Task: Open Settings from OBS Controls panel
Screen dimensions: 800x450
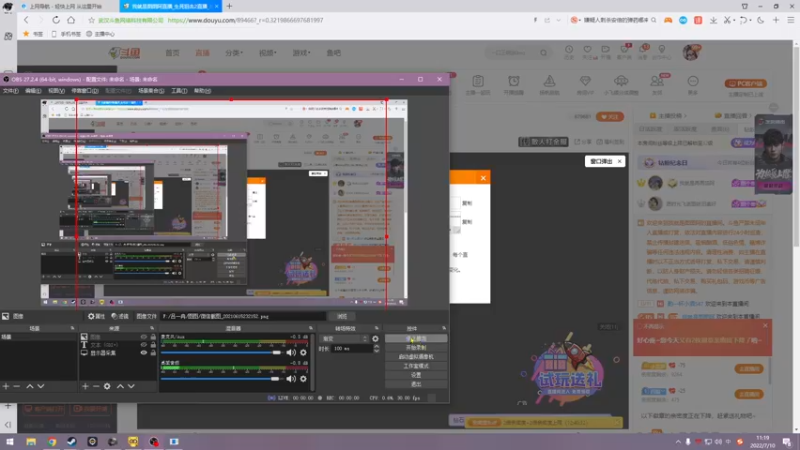Action: pos(416,375)
